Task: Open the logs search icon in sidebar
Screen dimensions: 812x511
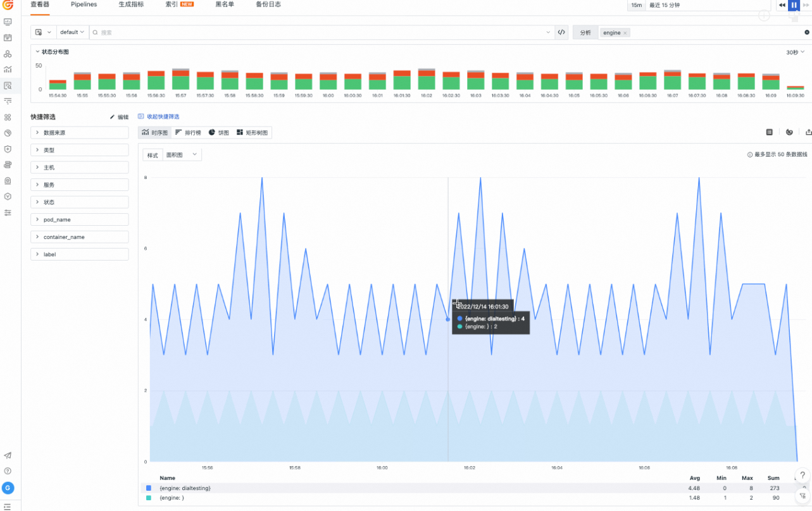Action: click(8, 85)
